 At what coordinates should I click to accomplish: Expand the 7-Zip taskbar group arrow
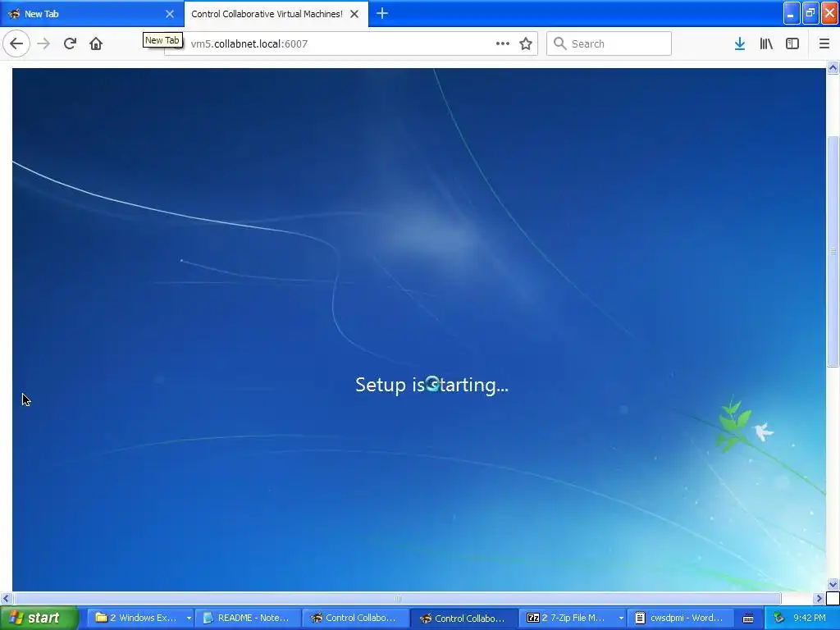(x=621, y=618)
